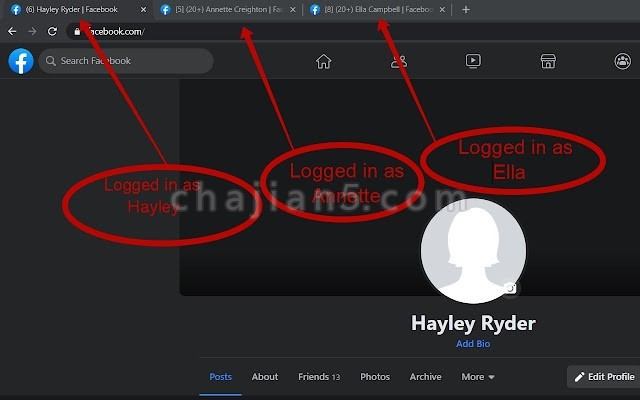Switch to the Hayley Ryder browser tab
640x400 pixels.
[x=78, y=9]
